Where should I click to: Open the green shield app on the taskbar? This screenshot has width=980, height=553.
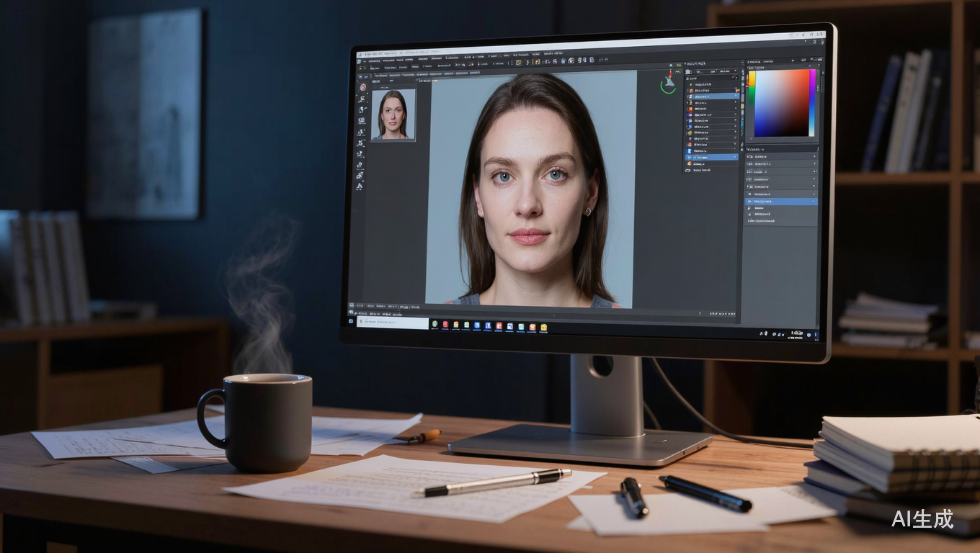(x=435, y=325)
